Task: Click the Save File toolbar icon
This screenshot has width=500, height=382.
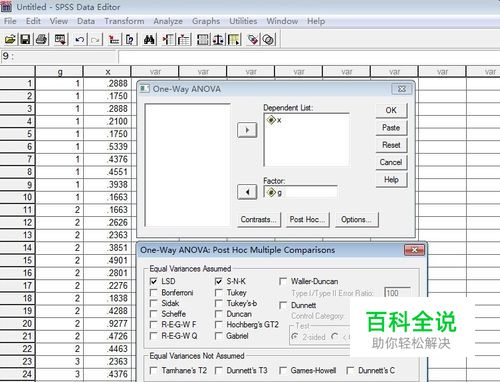Action: tap(26, 40)
